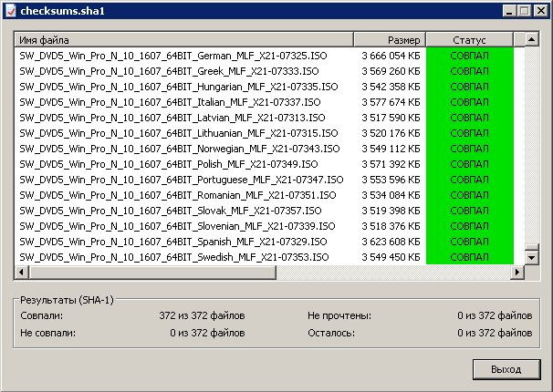Click size value 3 549 112 КБ

click(391, 149)
